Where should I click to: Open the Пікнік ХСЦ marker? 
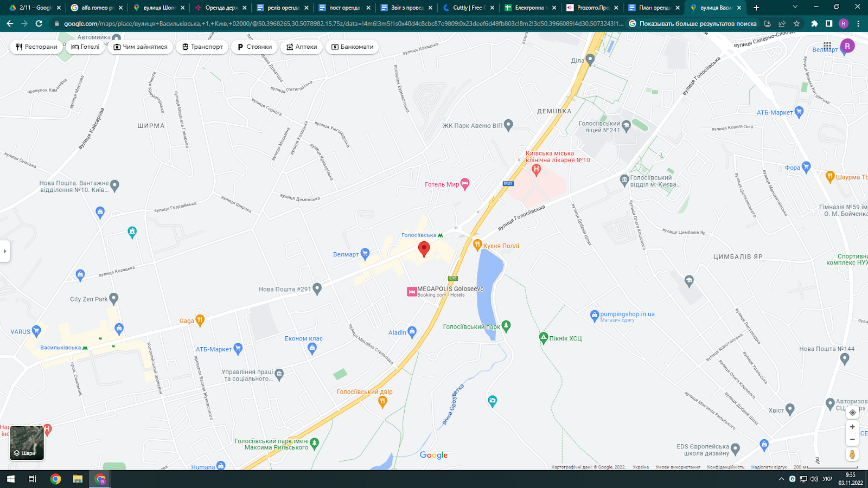tap(544, 338)
